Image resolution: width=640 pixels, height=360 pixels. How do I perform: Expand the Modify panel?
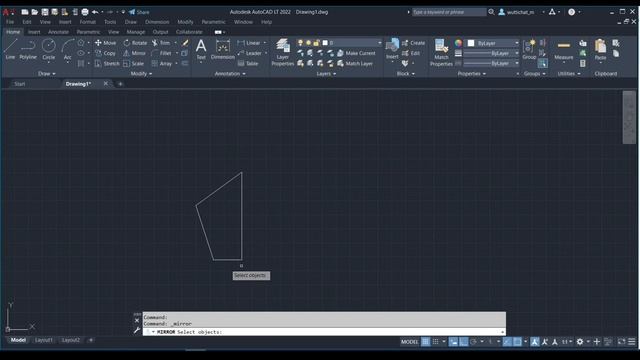141,74
